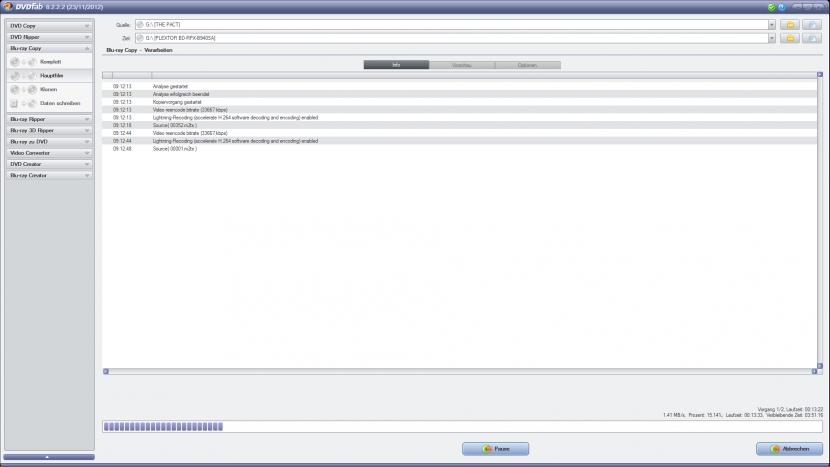The image size is (830, 467).
Task: Collapse the Blu-ray Copy section
Action: point(50,48)
